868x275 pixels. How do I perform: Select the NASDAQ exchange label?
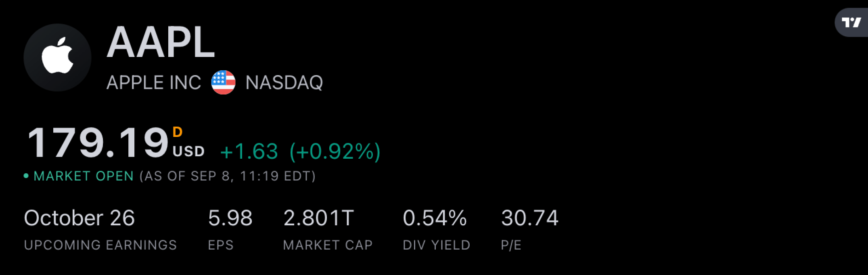[x=284, y=83]
